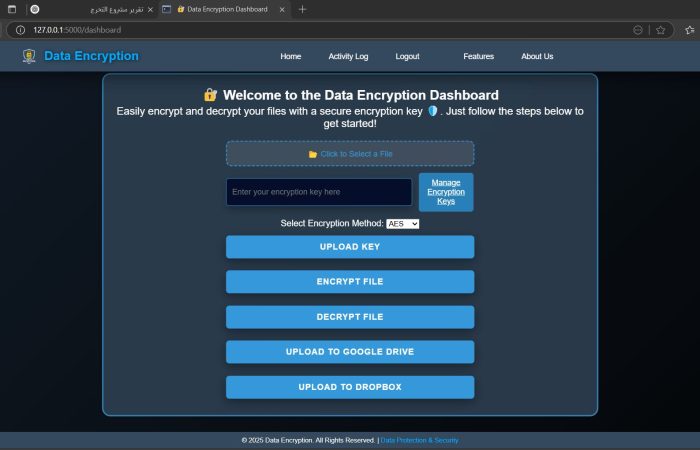Select Features in the navigation menu

point(478,57)
